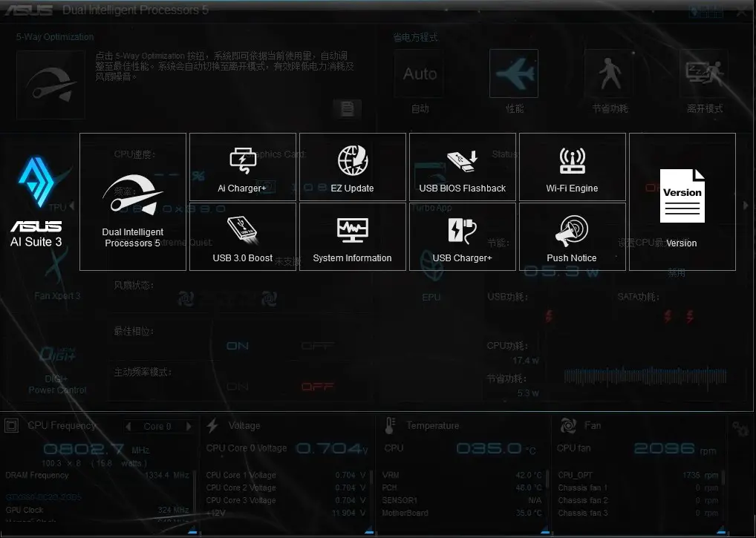The image size is (756, 538).
Task: Select the USB Charger+ tile
Action: point(463,237)
